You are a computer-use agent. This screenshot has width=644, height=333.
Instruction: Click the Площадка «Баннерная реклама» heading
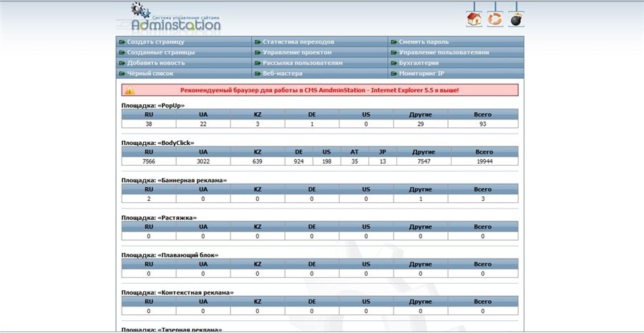point(174,180)
